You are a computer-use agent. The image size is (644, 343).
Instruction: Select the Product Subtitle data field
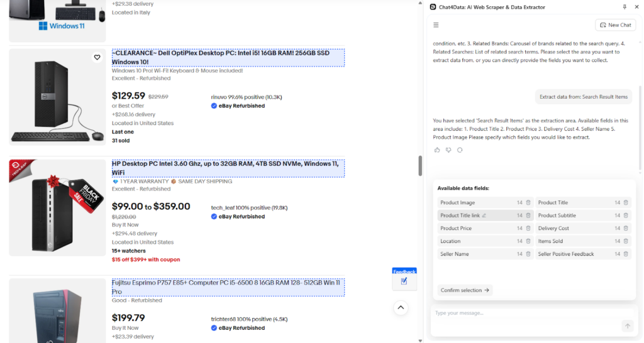point(583,215)
